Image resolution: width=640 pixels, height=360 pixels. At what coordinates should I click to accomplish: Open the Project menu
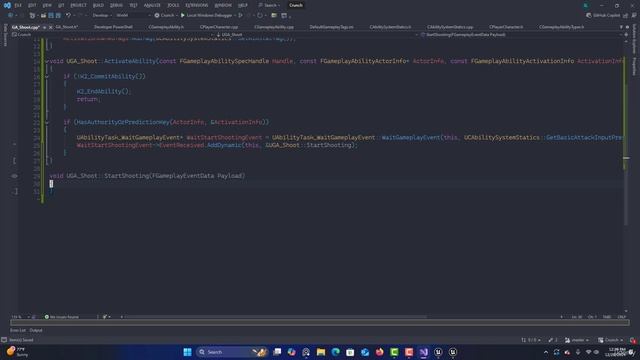coord(78,5)
